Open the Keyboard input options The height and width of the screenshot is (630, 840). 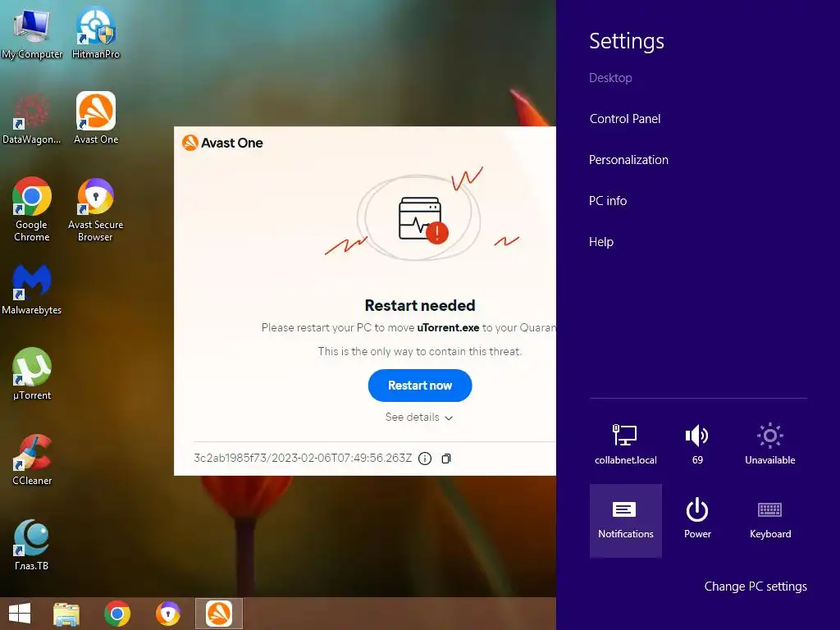click(x=769, y=518)
